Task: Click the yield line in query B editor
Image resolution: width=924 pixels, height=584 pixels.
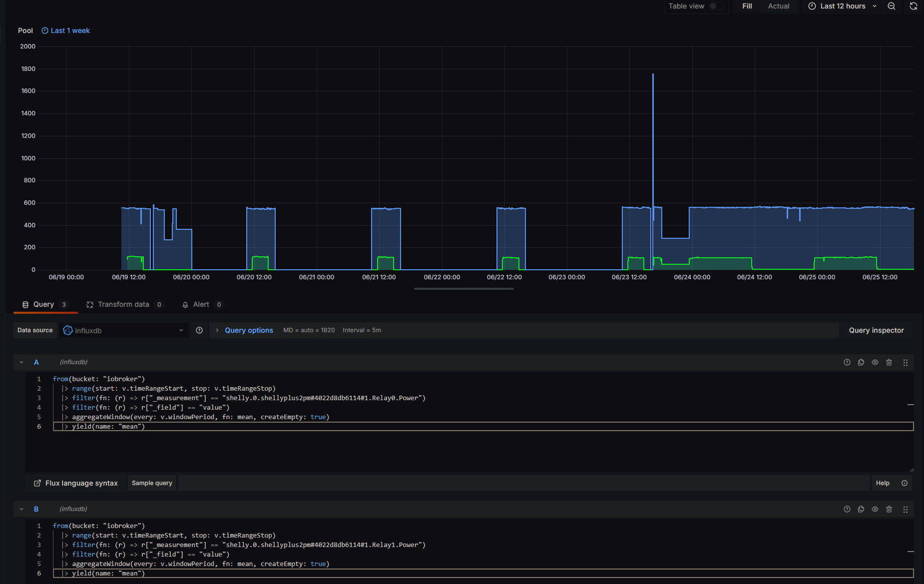Action: (483, 574)
